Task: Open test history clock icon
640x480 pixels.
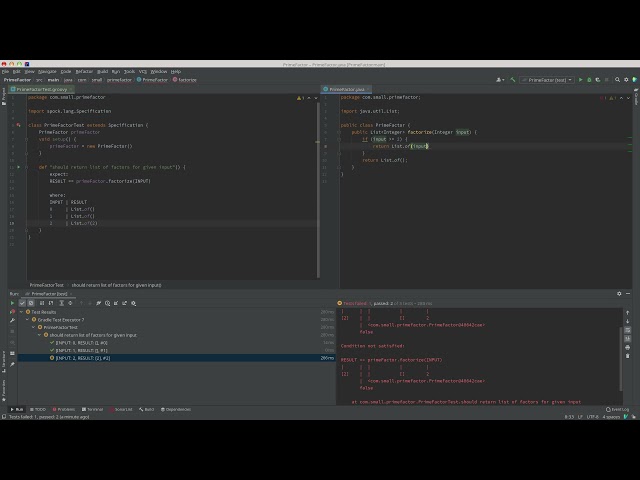Action: [107, 303]
